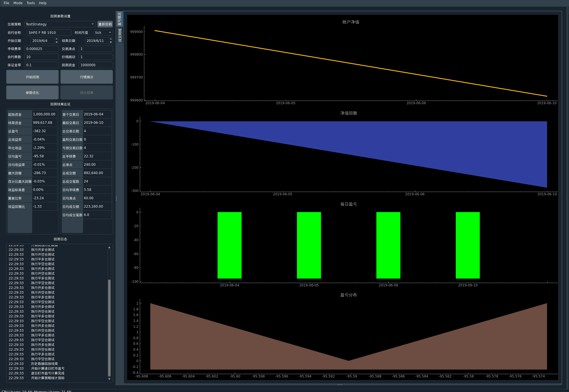
Task: Select the 年化收益 value -2.29%
Action: pos(44,148)
